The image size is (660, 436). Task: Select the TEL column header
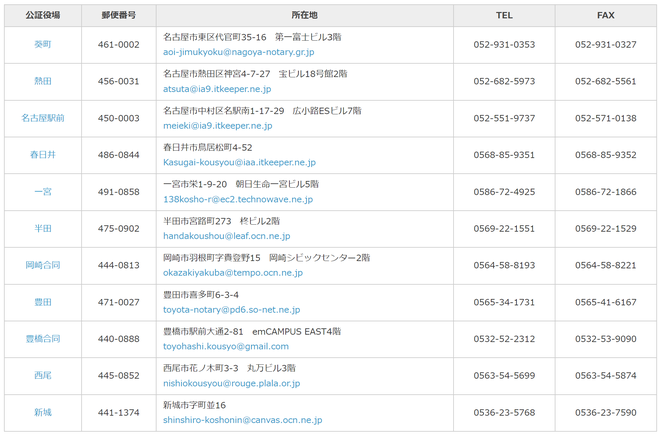[x=504, y=16]
